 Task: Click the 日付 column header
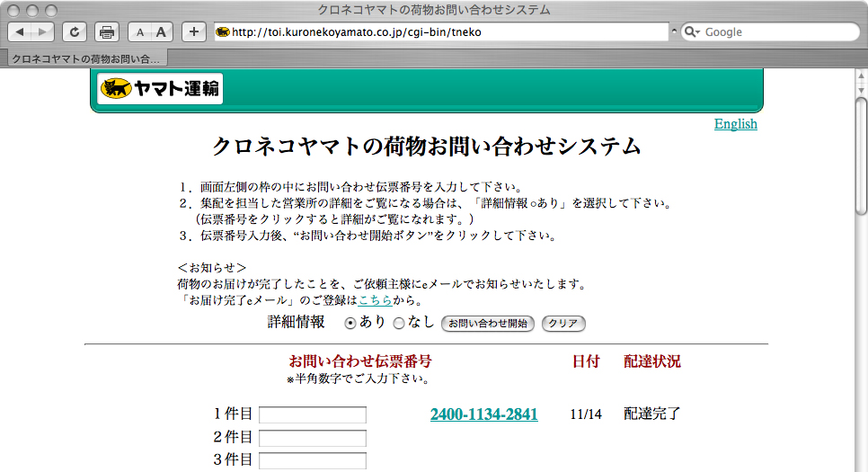point(586,361)
